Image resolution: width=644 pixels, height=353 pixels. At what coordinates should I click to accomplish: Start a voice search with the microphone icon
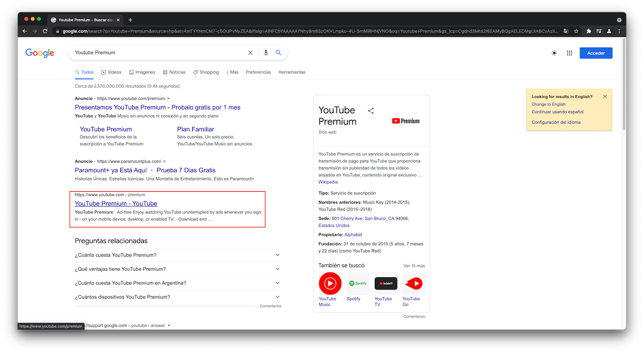coord(266,53)
